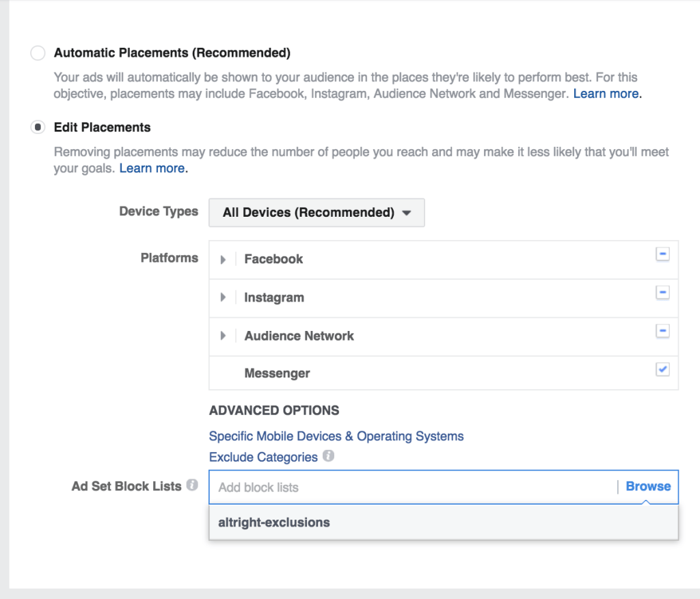Open Specific Mobile Devices & Operating Systems
Image resolution: width=700 pixels, height=599 pixels.
point(336,436)
